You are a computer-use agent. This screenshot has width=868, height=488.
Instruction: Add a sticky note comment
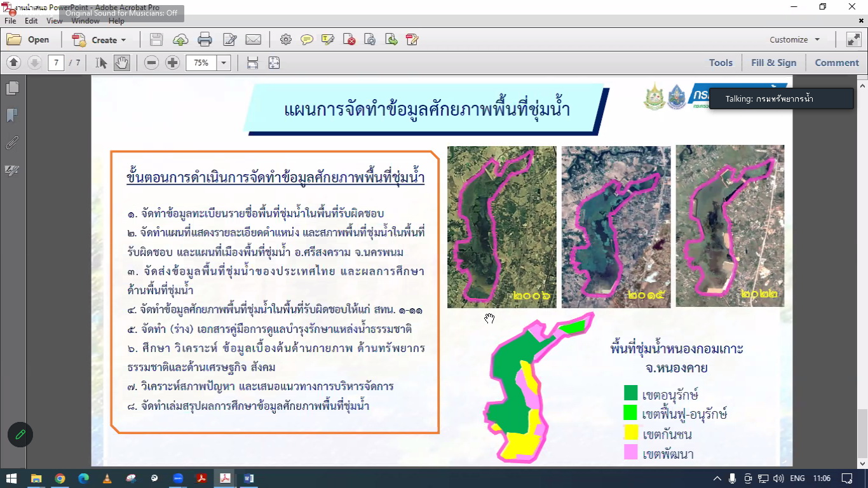pyautogui.click(x=307, y=39)
